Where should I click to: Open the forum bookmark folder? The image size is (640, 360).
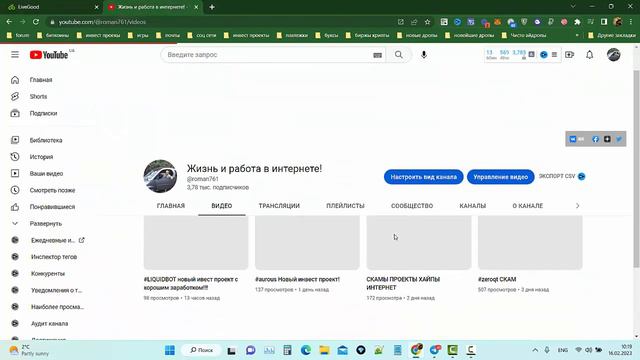coord(19,36)
